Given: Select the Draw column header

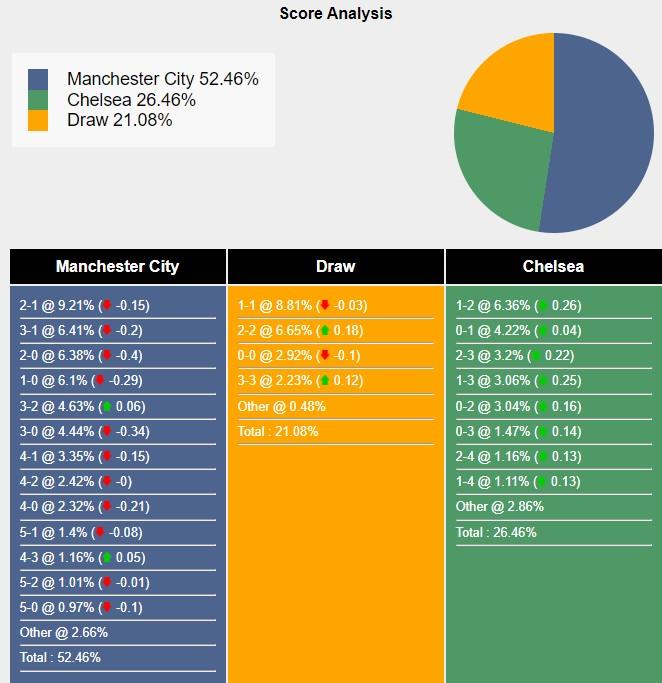Looking at the screenshot, I should pos(336,267).
